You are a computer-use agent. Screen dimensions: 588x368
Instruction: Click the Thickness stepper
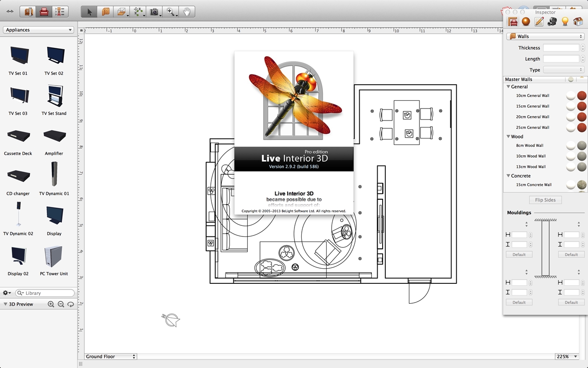pyautogui.click(x=582, y=48)
